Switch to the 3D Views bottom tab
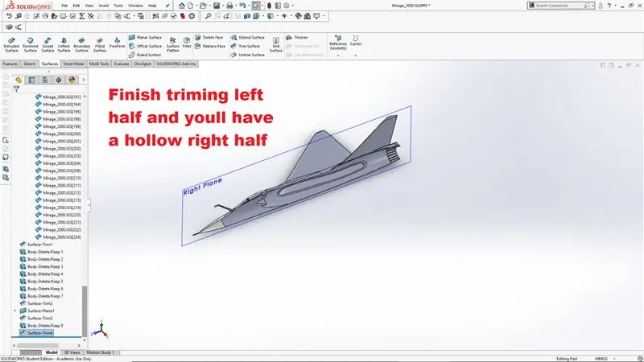 pyautogui.click(x=72, y=352)
